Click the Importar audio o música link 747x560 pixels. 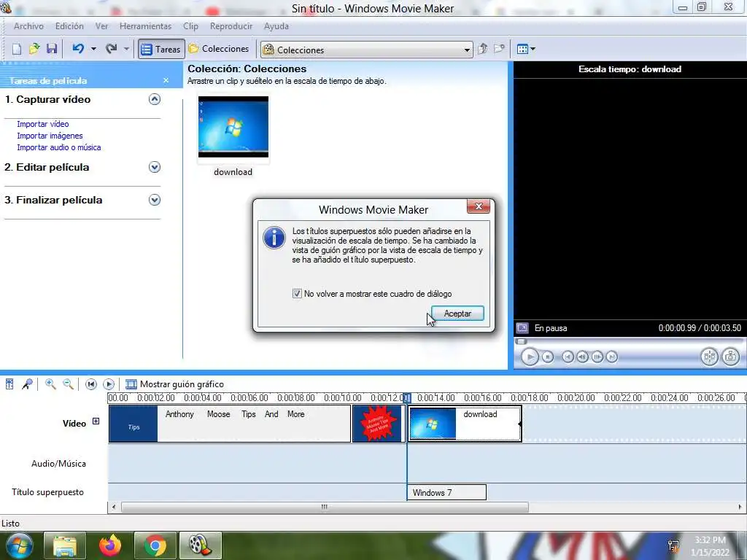(59, 147)
